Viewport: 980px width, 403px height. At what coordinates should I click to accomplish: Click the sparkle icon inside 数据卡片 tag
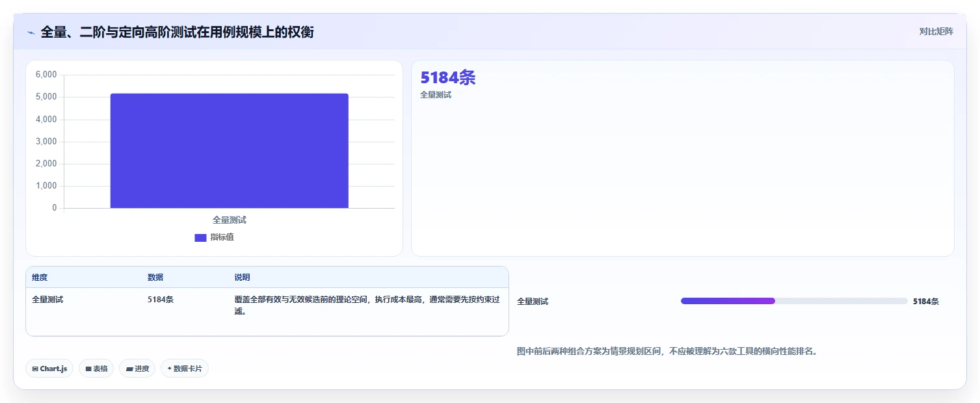[x=170, y=369]
